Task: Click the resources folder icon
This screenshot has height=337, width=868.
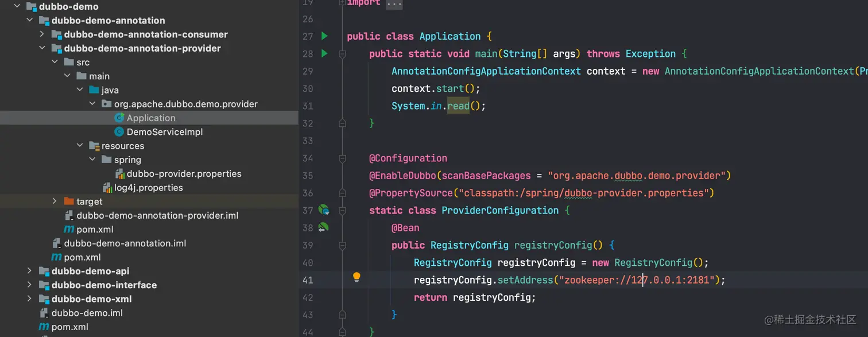Action: click(94, 146)
